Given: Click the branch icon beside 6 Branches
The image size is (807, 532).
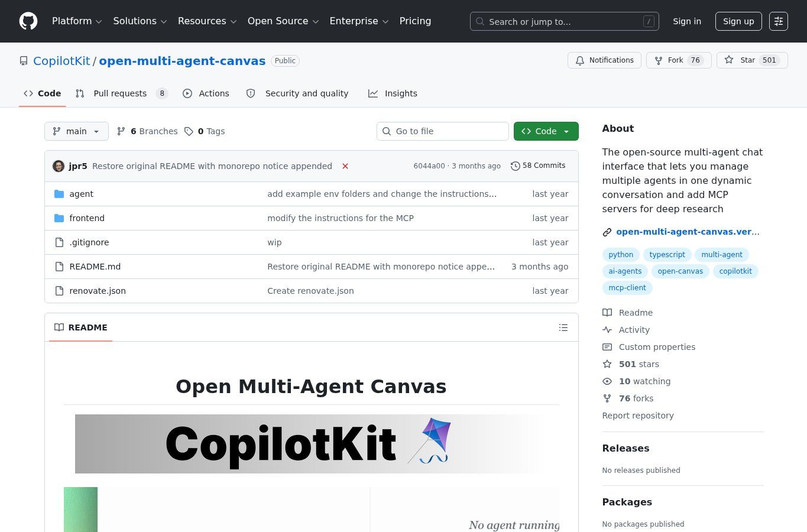Looking at the screenshot, I should (121, 131).
